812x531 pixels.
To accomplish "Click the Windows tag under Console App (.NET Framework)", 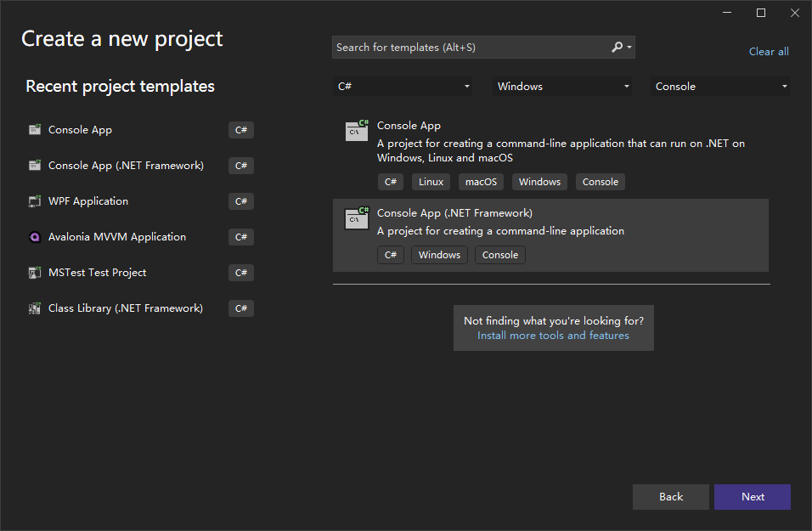I will [439, 255].
